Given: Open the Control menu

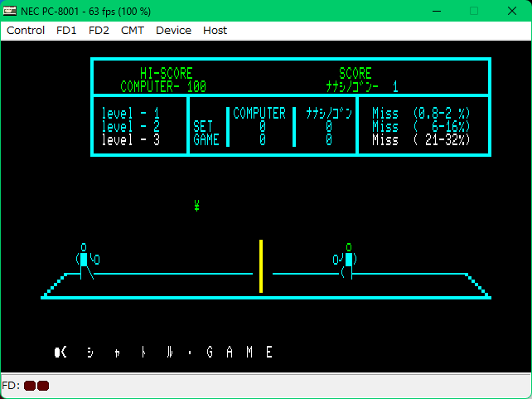Looking at the screenshot, I should 26,30.
